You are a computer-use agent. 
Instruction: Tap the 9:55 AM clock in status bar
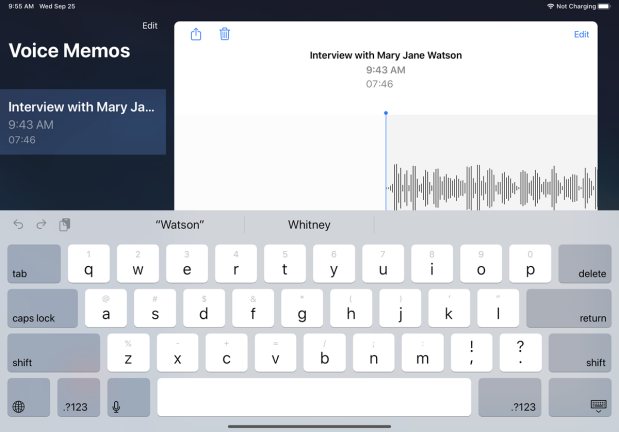coord(21,6)
